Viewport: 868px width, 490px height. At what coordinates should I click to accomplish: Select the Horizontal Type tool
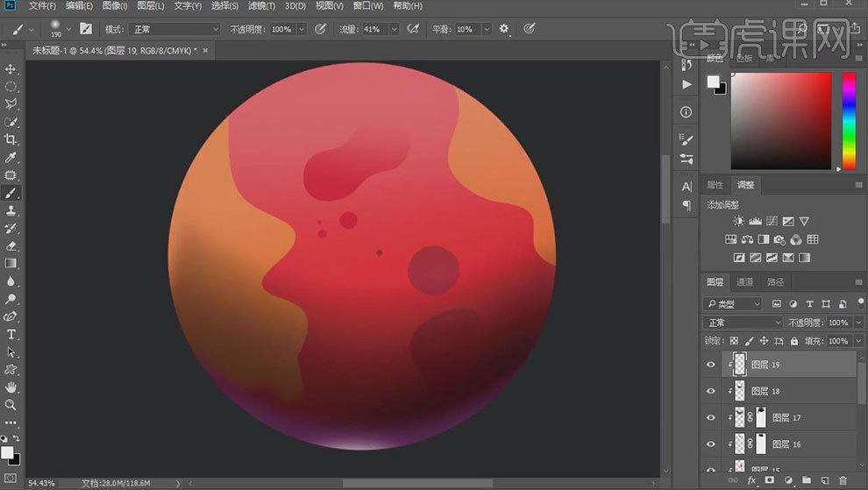[11, 335]
